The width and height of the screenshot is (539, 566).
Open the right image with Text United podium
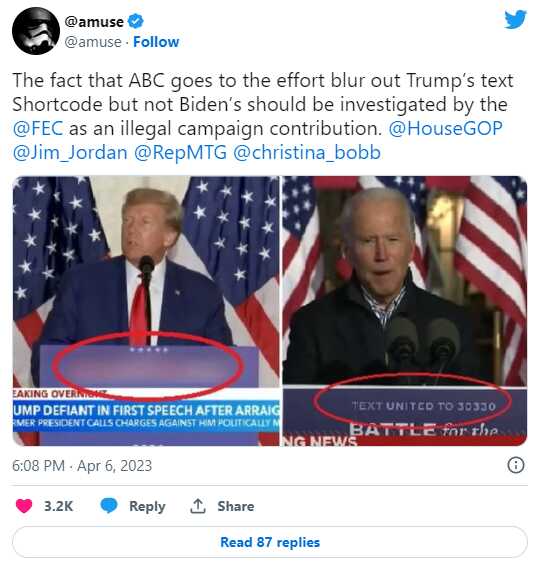click(x=404, y=311)
